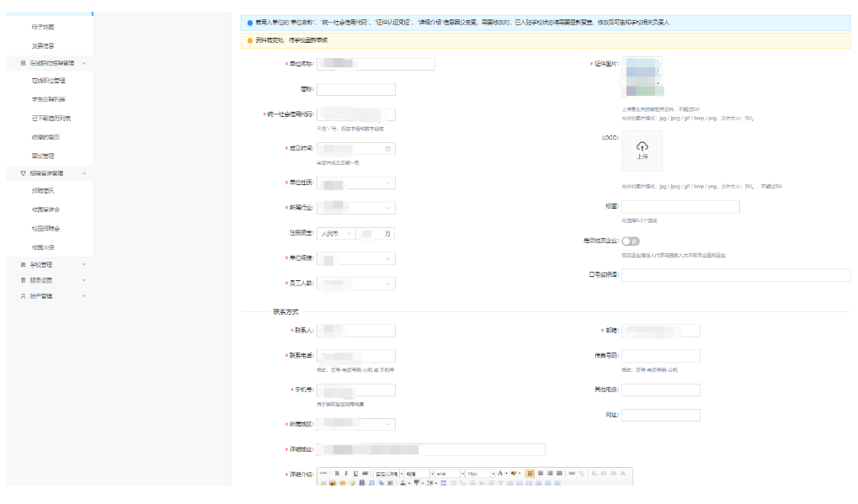Click the 联系电话 input field
Image resolution: width=858 pixels, height=504 pixels.
pyautogui.click(x=356, y=356)
